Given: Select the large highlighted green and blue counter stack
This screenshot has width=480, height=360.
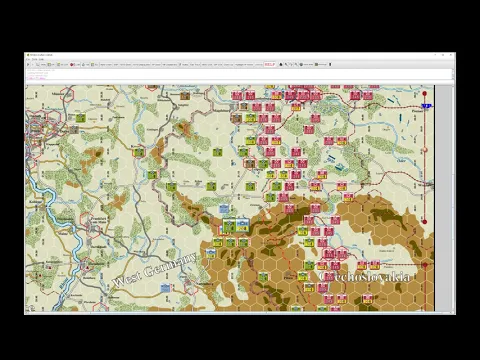Looking at the screenshot, I should pyautogui.click(x=236, y=226).
